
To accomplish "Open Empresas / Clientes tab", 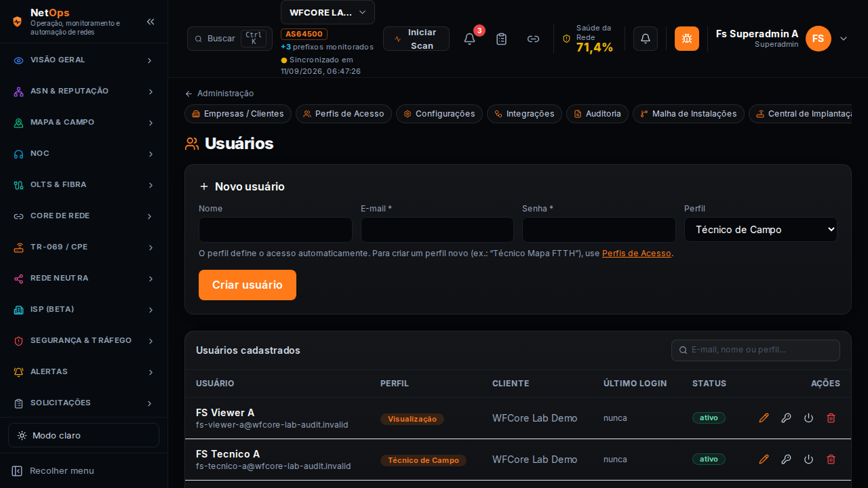I will pyautogui.click(x=238, y=114).
